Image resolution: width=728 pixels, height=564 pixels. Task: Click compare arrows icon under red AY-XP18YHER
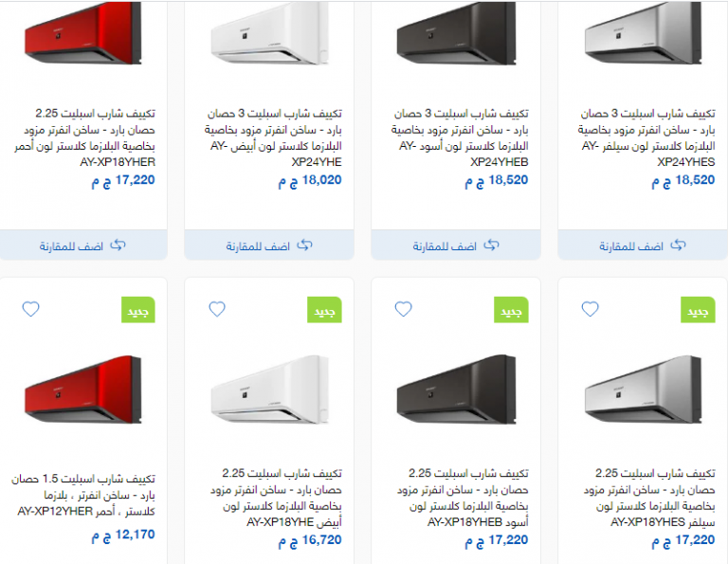click(x=118, y=246)
